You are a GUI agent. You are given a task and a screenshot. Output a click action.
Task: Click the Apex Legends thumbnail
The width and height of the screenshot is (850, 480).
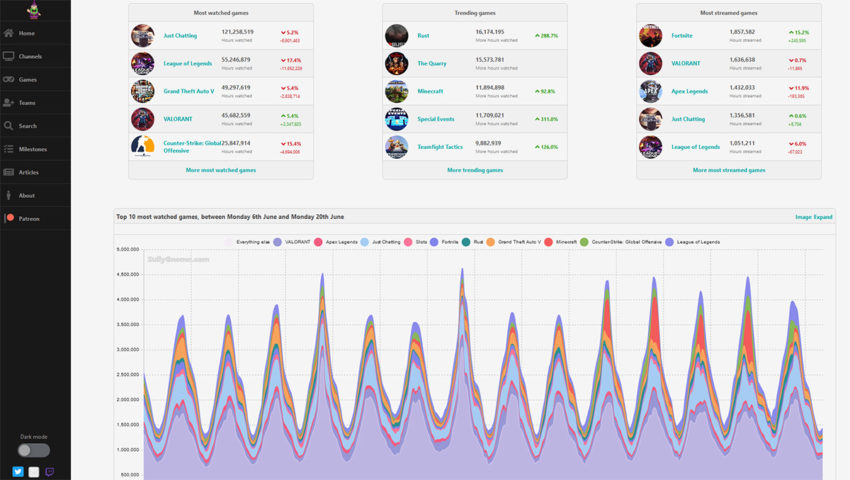tap(651, 91)
